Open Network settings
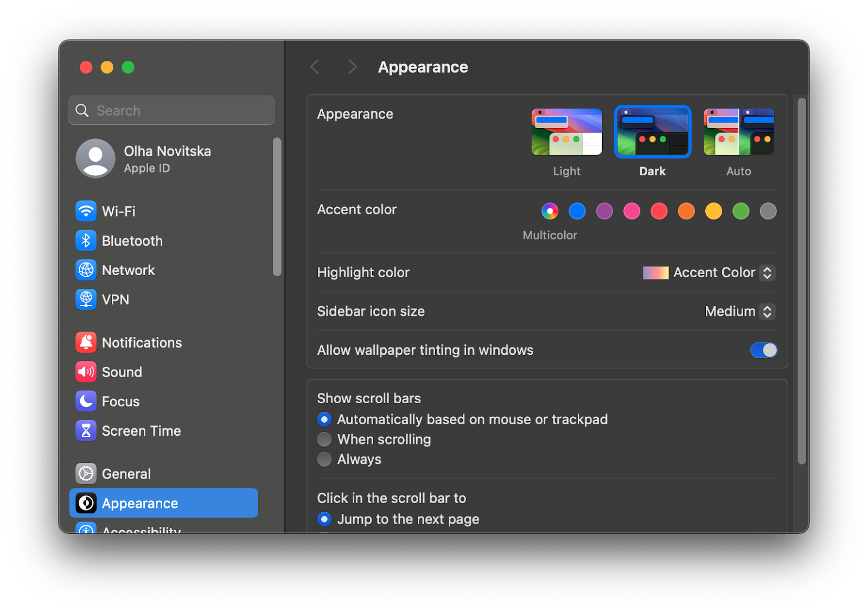Viewport: 868px width, 611px height. (128, 270)
